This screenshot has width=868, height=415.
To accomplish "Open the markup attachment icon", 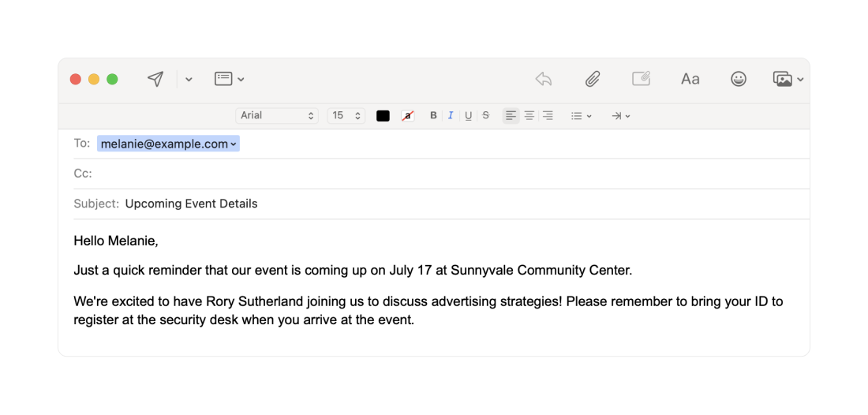I will 641,79.
